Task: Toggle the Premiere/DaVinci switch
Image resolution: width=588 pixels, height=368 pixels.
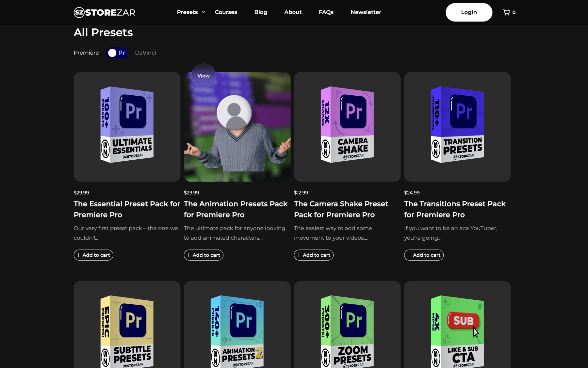Action: pyautogui.click(x=117, y=53)
